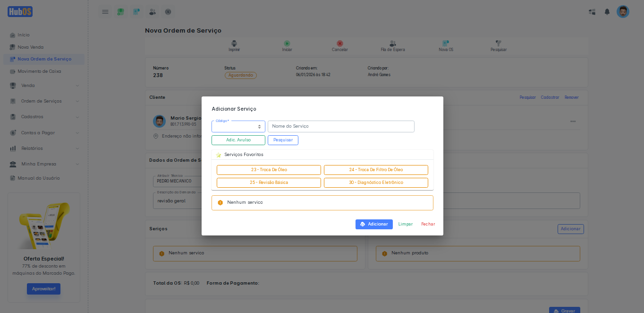This screenshot has width=644, height=313.
Task: Open the notifications bell icon
Action: pos(607,12)
